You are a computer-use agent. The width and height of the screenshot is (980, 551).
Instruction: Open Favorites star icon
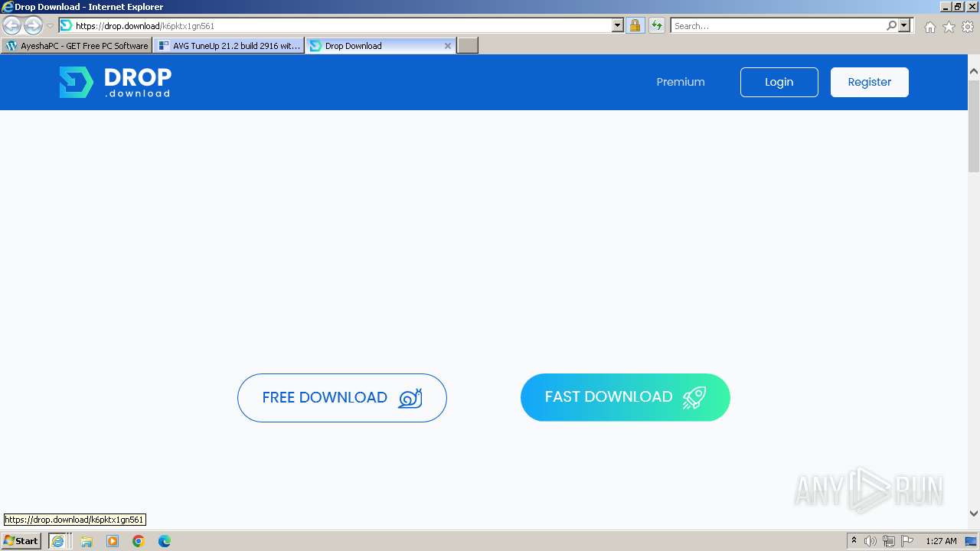(949, 27)
